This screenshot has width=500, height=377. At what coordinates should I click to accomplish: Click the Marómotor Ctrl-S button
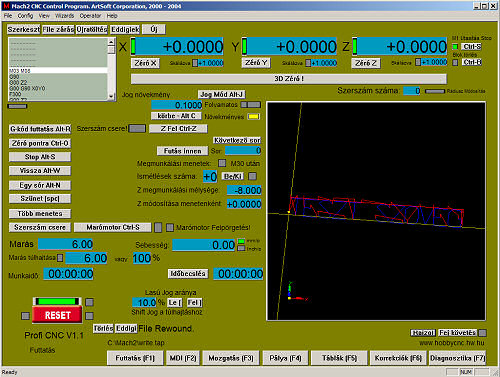click(x=113, y=227)
